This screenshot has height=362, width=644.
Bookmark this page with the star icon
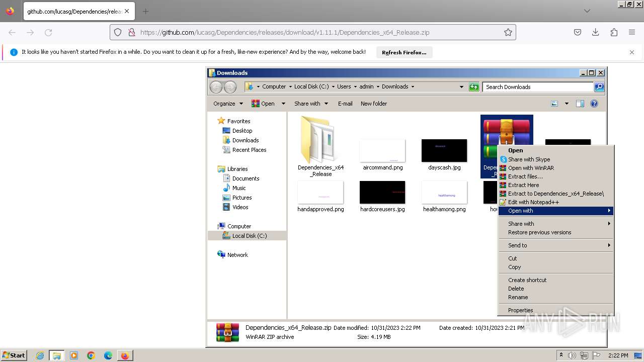point(508,32)
